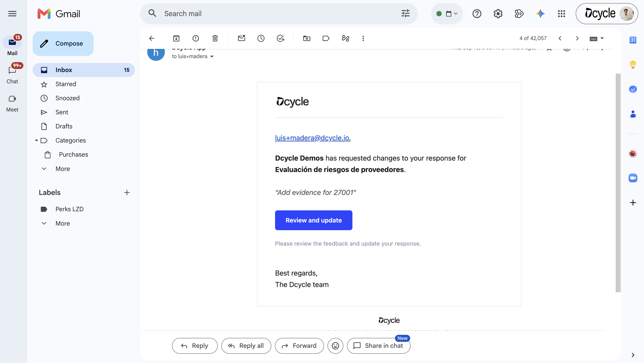Click Review and update button
The image size is (644, 363).
pos(313,220)
